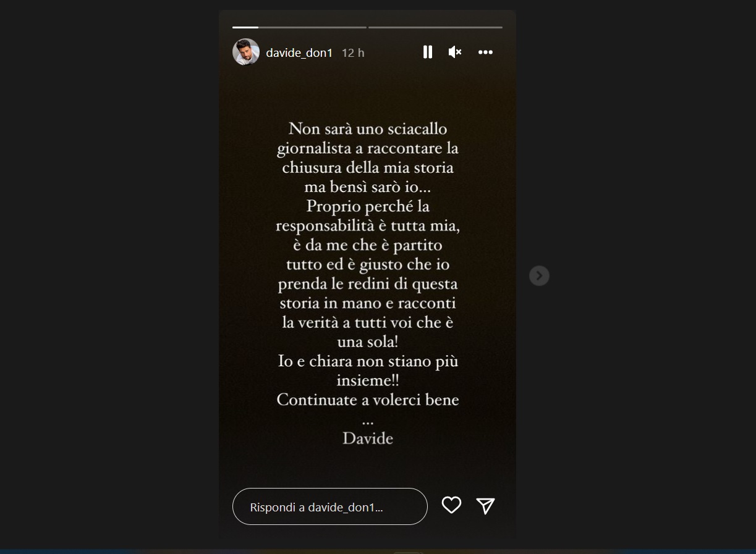Click the 12 h timestamp
The height and width of the screenshot is (554, 756).
353,53
